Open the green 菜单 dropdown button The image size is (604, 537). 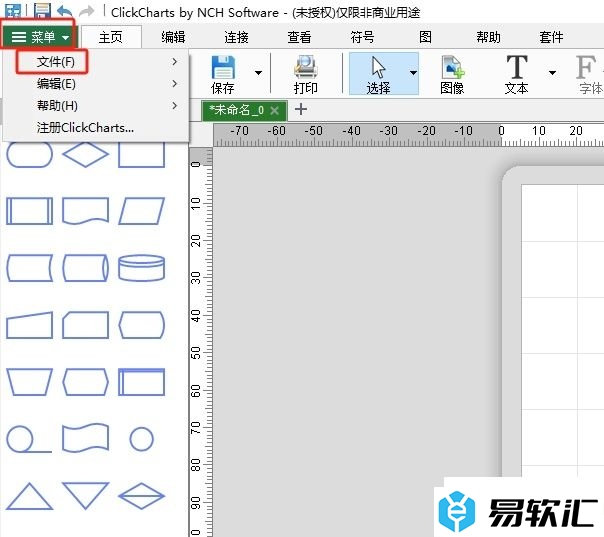[40, 37]
